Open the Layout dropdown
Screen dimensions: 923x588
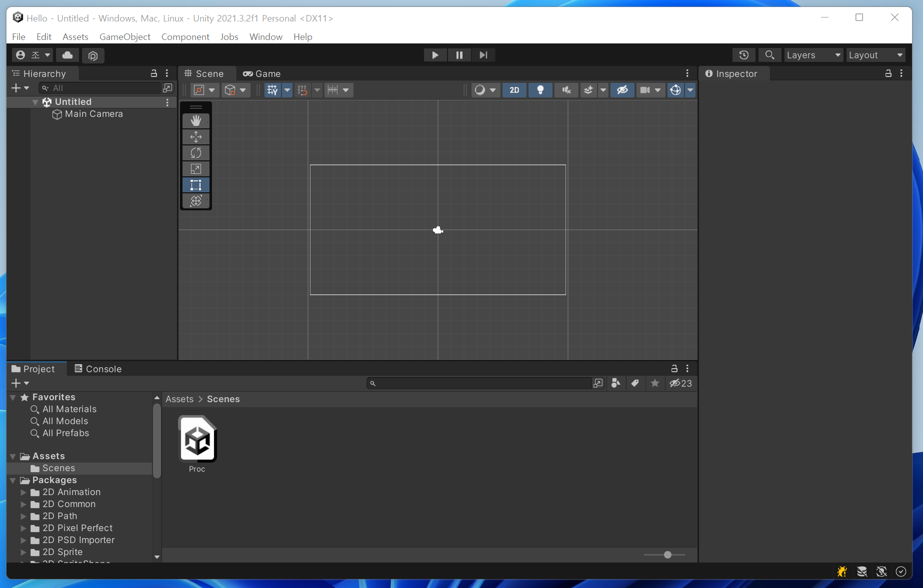click(875, 55)
